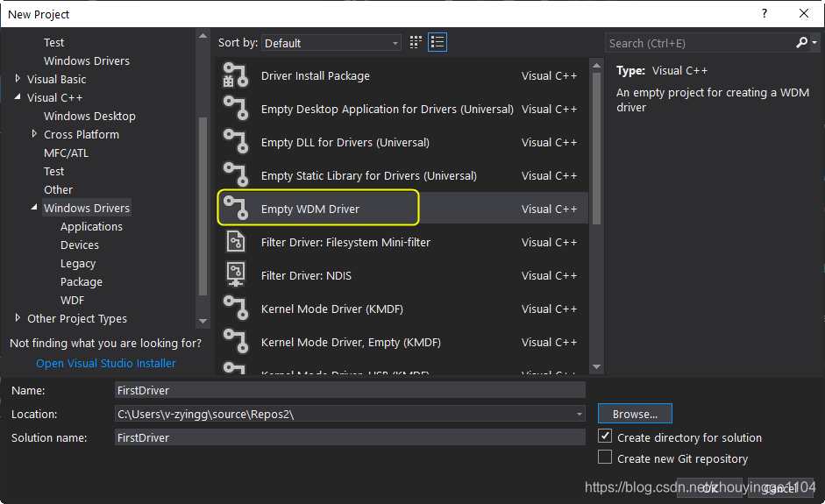825x504 pixels.
Task: Select Windows Desktop category
Action: [89, 117]
